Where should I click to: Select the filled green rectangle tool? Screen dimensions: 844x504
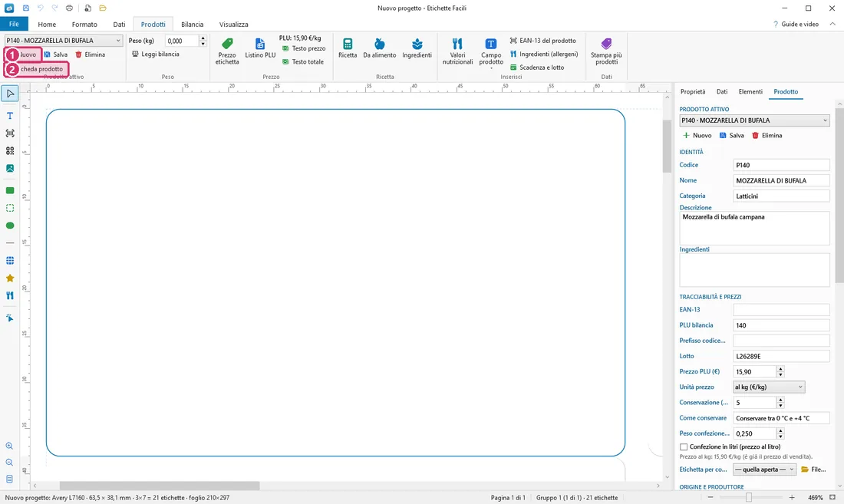click(x=10, y=190)
